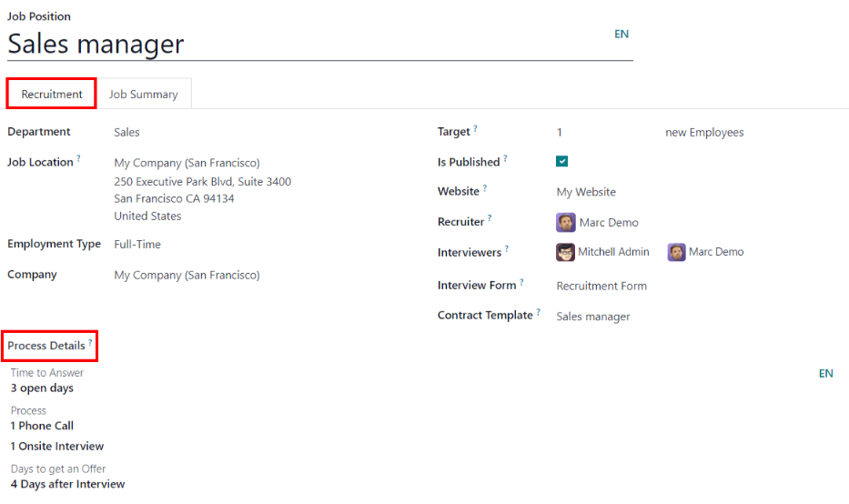
Task: Uncheck the Is Published checkbox
Action: (x=562, y=162)
